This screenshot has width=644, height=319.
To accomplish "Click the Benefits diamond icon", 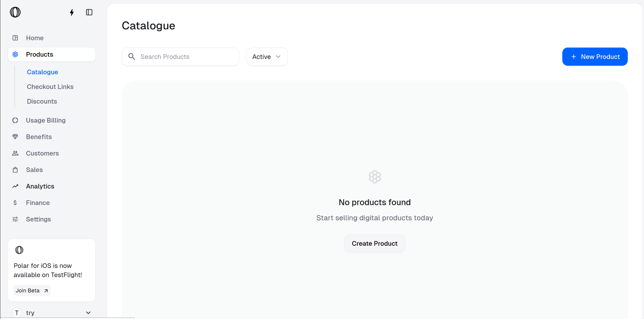I will point(15,137).
